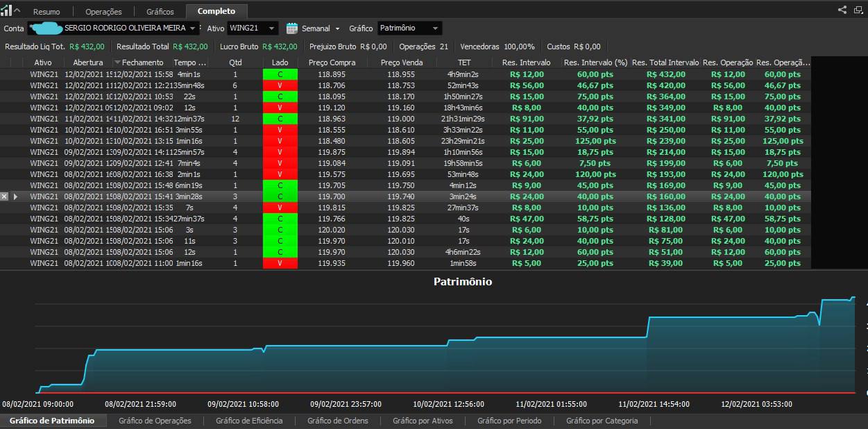
Task: Sort by the Lado column header
Action: 280,62
